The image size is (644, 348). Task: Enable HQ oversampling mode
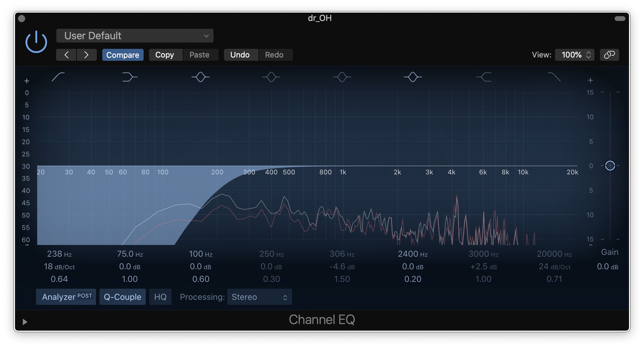pyautogui.click(x=160, y=297)
